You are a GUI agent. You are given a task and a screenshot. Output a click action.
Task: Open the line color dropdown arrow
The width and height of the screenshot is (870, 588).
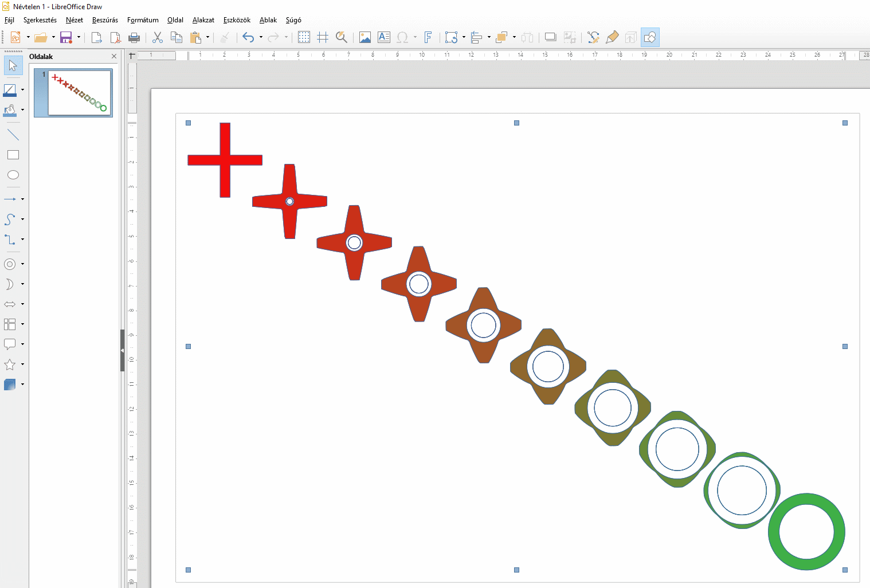[x=22, y=90]
